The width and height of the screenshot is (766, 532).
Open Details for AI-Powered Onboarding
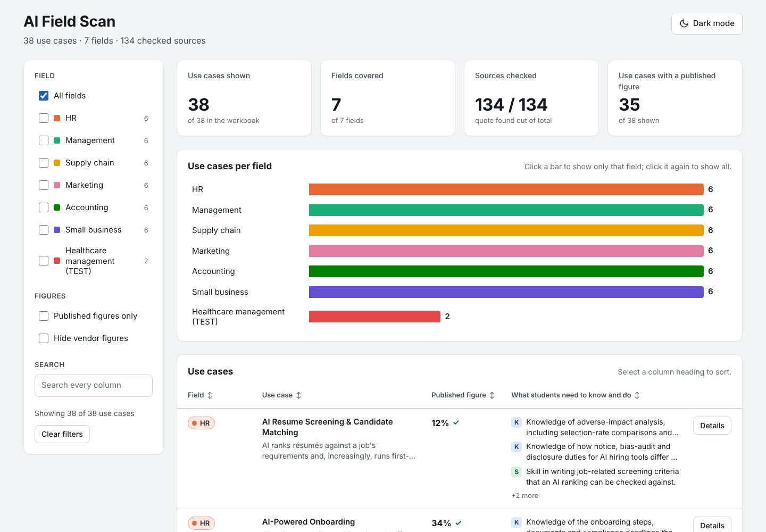[x=712, y=525]
